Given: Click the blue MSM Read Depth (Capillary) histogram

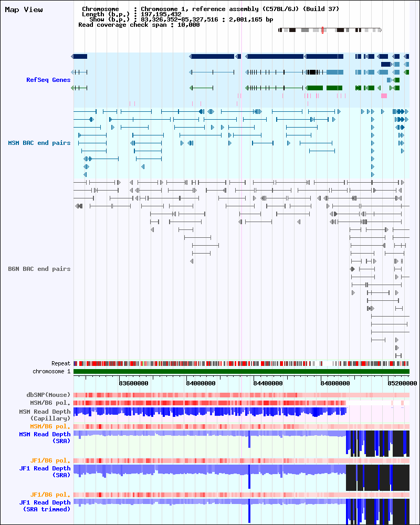Looking at the screenshot, I should [210, 412].
